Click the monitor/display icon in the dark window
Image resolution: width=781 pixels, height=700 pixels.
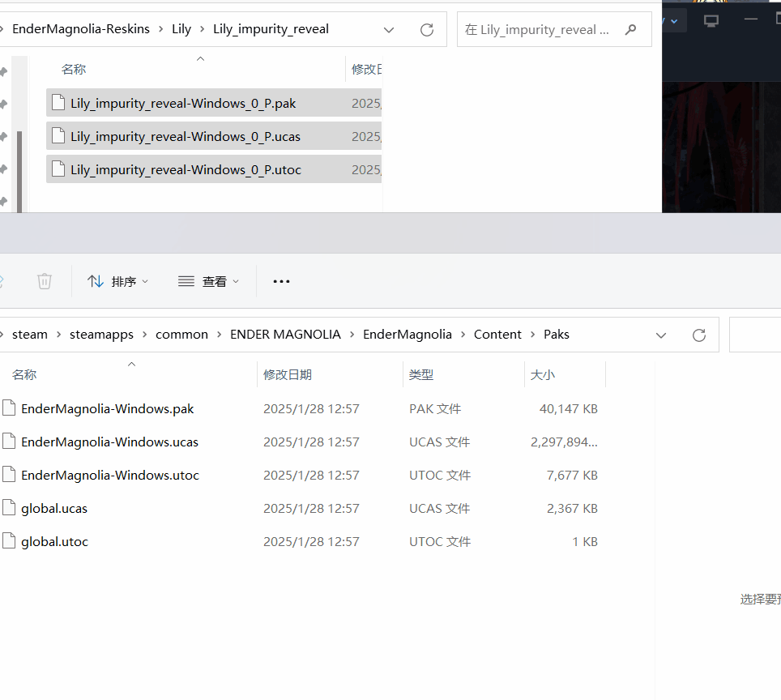pos(711,20)
